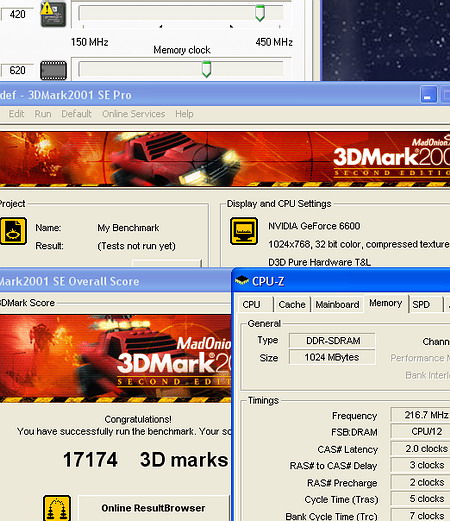The height and width of the screenshot is (521, 450).
Task: Click the 1024x768, 32 bit color text
Action: point(359,244)
